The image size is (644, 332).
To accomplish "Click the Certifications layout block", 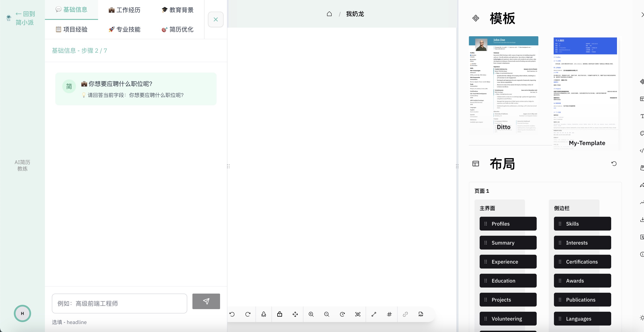I will pos(582,262).
